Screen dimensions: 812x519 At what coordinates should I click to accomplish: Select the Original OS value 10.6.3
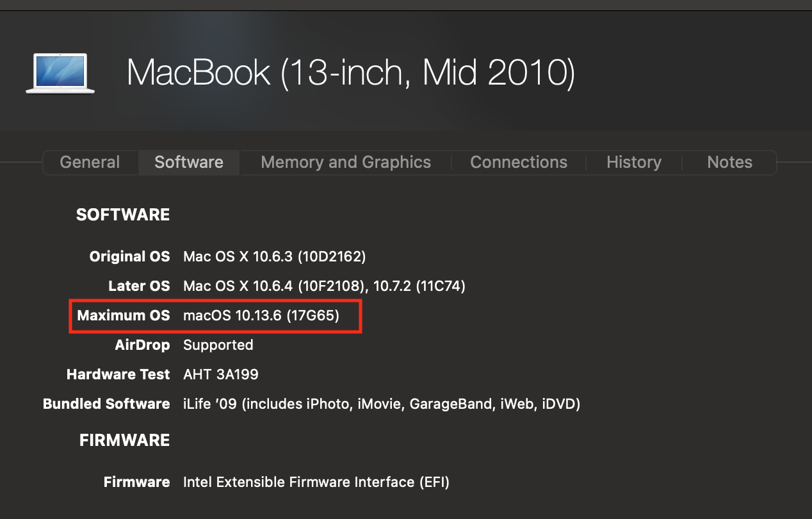274,256
